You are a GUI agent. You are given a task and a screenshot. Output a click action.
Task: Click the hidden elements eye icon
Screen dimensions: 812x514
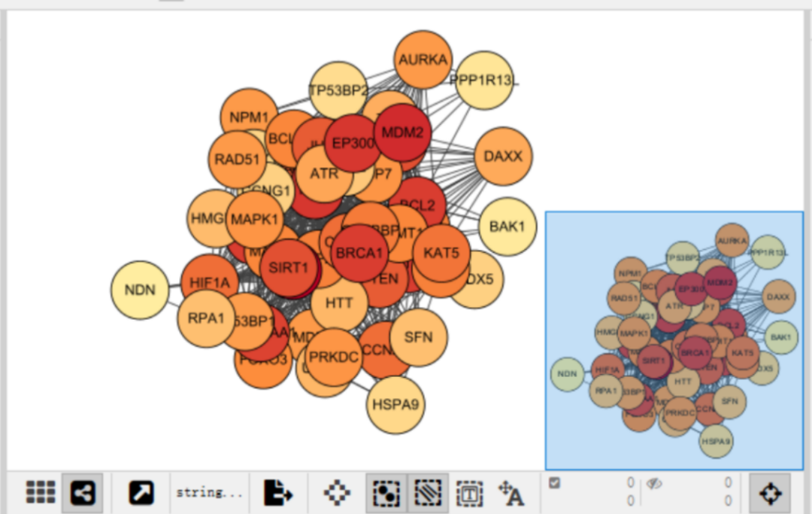[x=654, y=483]
